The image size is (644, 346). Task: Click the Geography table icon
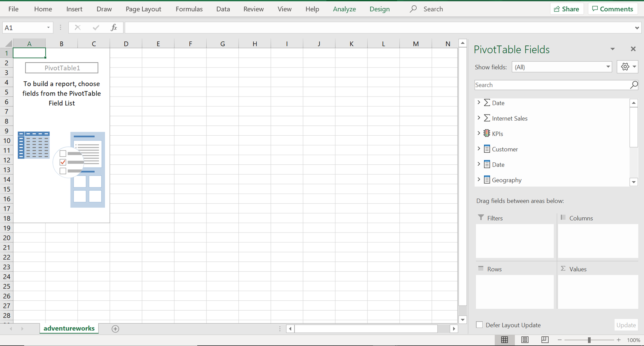[487, 180]
